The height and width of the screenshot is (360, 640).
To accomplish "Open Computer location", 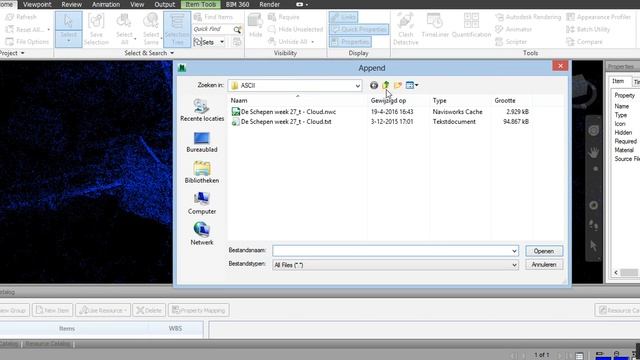I will [x=202, y=203].
